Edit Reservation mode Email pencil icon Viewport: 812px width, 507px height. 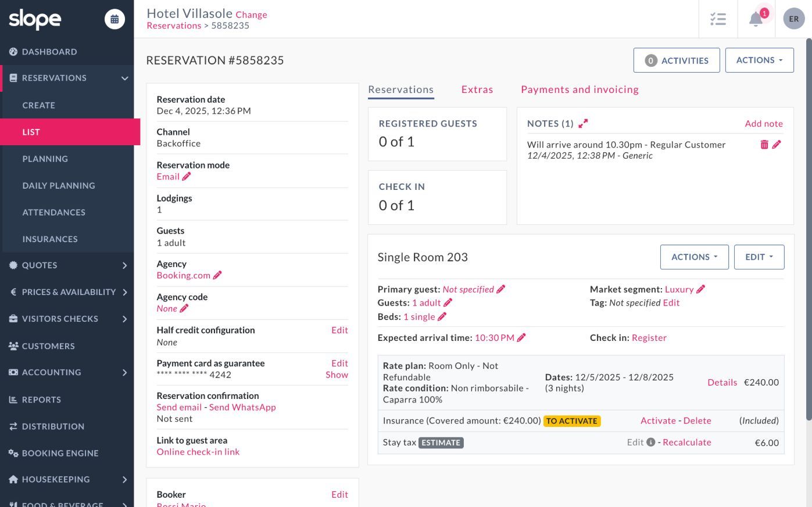coord(187,177)
